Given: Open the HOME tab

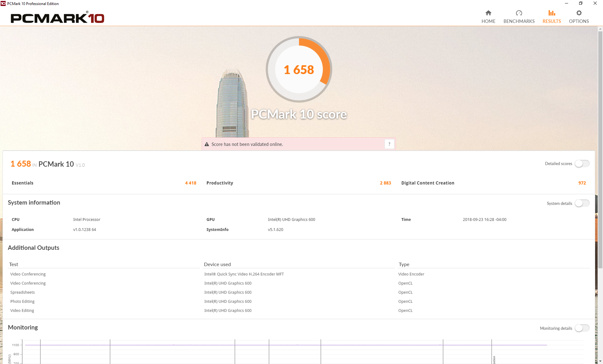Looking at the screenshot, I should [x=488, y=17].
